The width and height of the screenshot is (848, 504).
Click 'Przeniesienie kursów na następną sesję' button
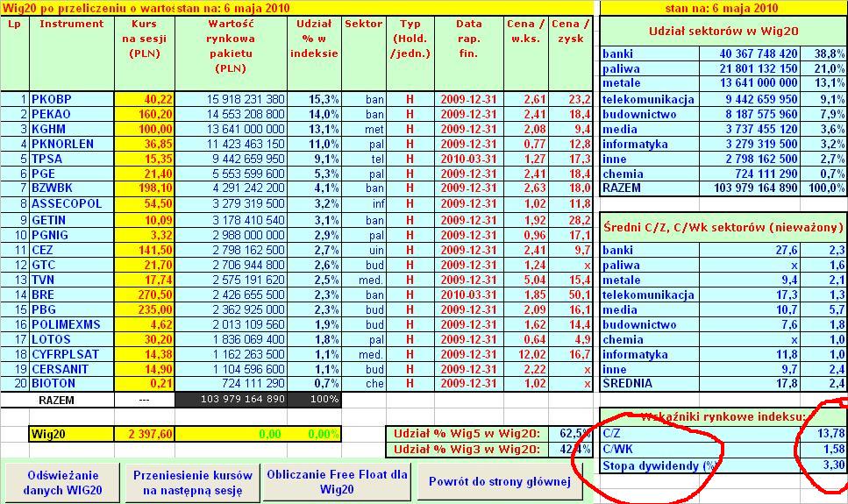click(193, 482)
